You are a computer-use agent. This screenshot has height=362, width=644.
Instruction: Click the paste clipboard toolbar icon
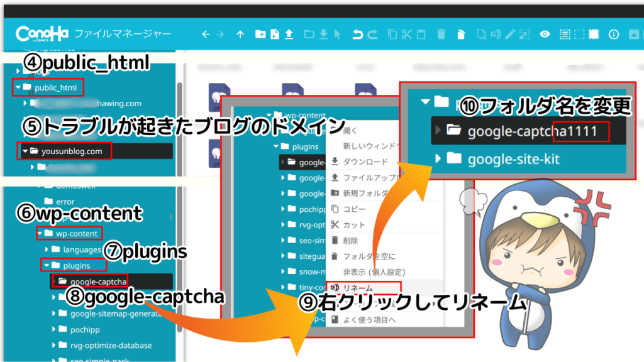click(421, 34)
